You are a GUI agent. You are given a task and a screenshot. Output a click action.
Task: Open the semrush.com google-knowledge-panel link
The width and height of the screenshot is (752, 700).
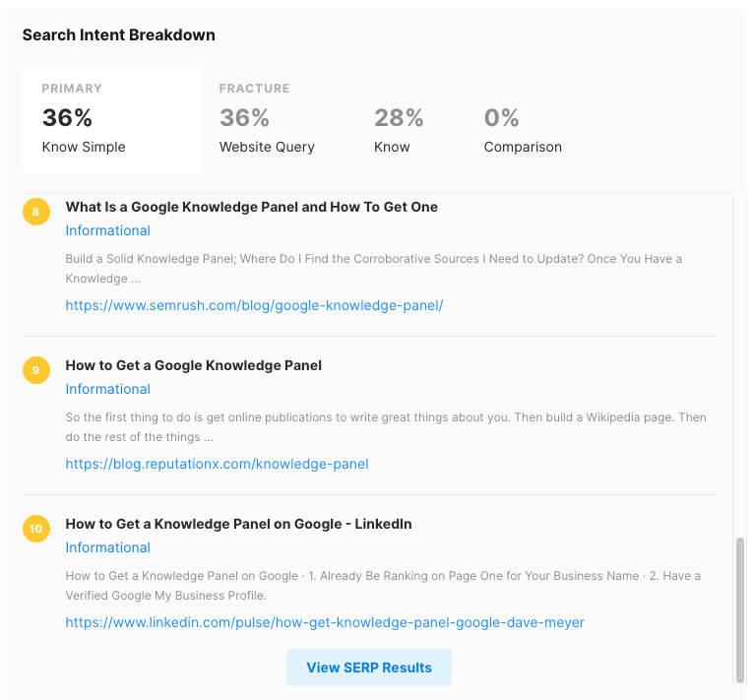(254, 305)
